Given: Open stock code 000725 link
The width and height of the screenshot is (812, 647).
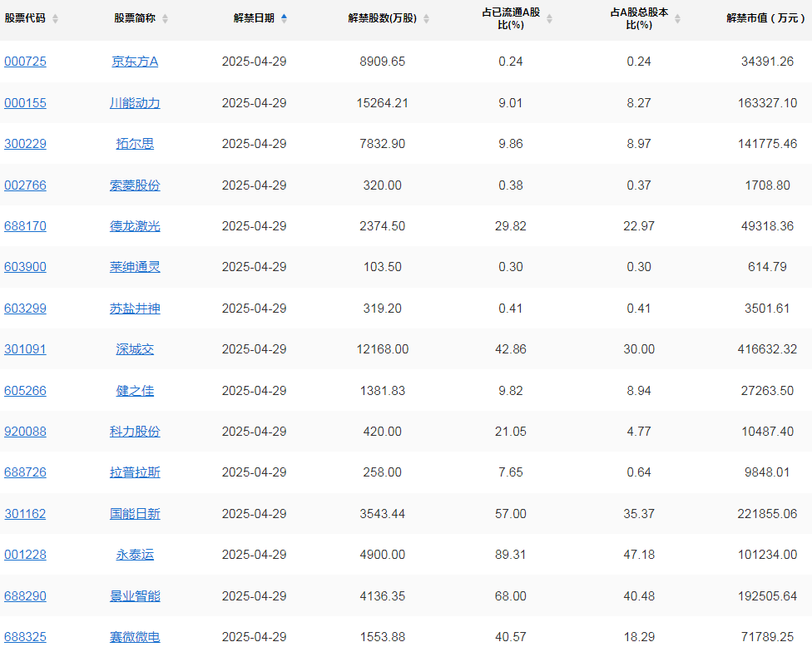Looking at the screenshot, I should 25,62.
